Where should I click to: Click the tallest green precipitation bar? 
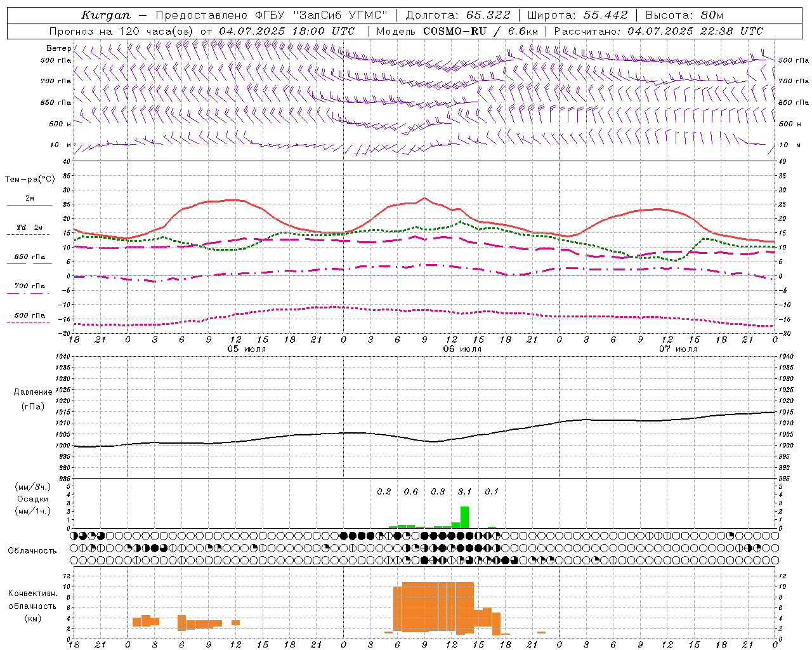[x=464, y=517]
